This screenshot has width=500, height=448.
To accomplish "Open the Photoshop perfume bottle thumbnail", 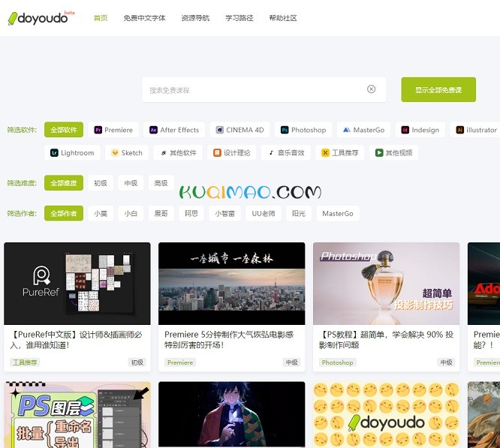I will (x=386, y=284).
